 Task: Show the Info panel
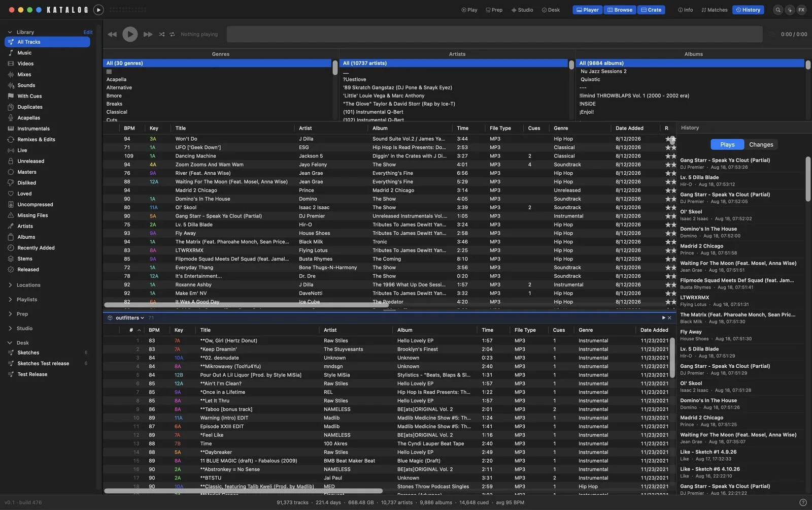pos(685,10)
